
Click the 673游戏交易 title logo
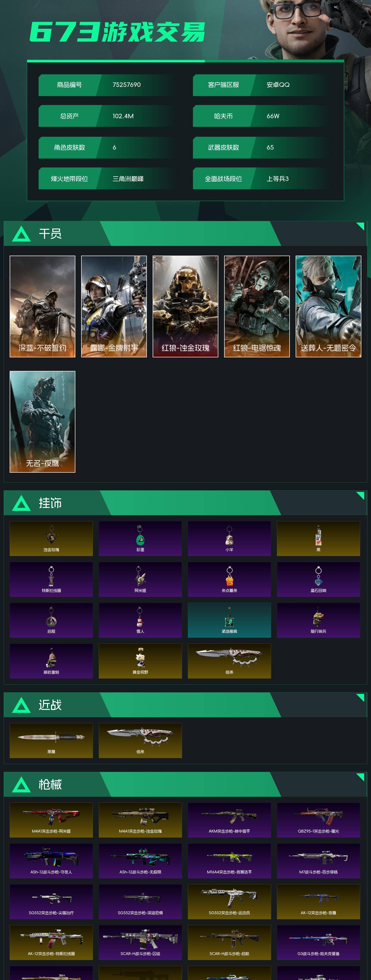(117, 32)
